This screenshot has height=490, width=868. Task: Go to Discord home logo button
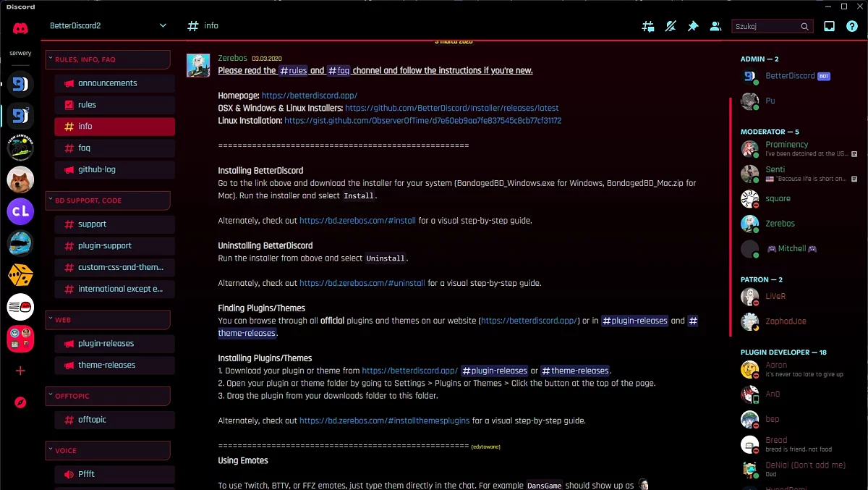pyautogui.click(x=20, y=29)
